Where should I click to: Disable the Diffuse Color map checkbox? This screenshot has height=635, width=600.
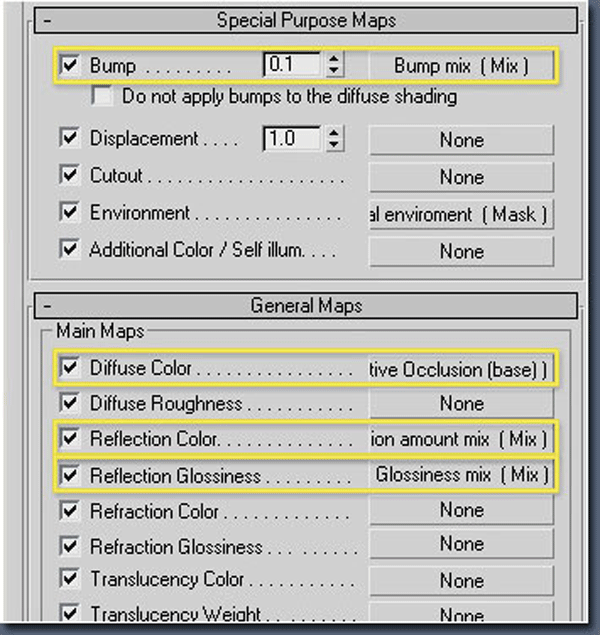tap(69, 368)
